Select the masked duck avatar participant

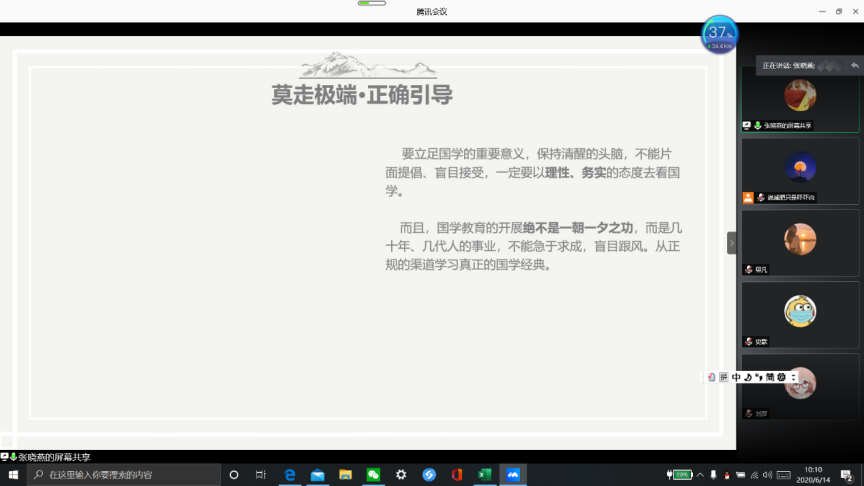tap(799, 311)
